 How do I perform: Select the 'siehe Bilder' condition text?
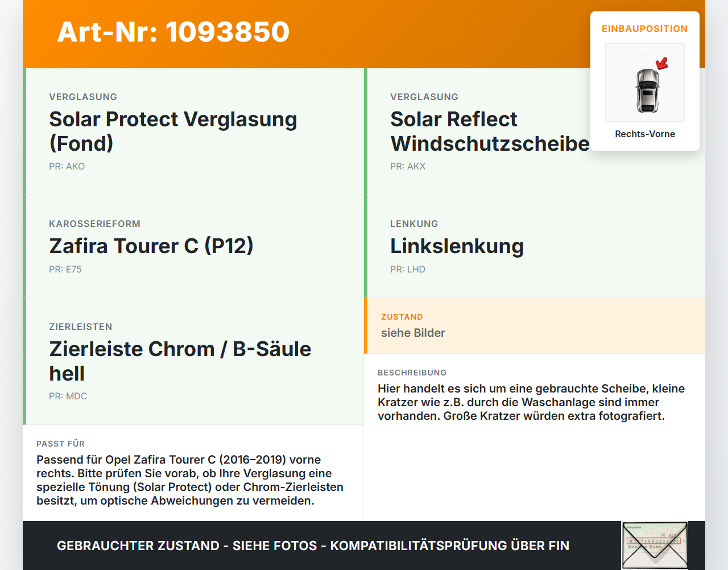(x=413, y=333)
